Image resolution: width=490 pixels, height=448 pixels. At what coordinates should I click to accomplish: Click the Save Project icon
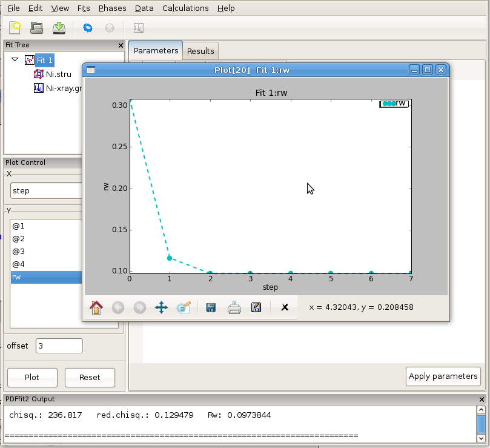59,27
